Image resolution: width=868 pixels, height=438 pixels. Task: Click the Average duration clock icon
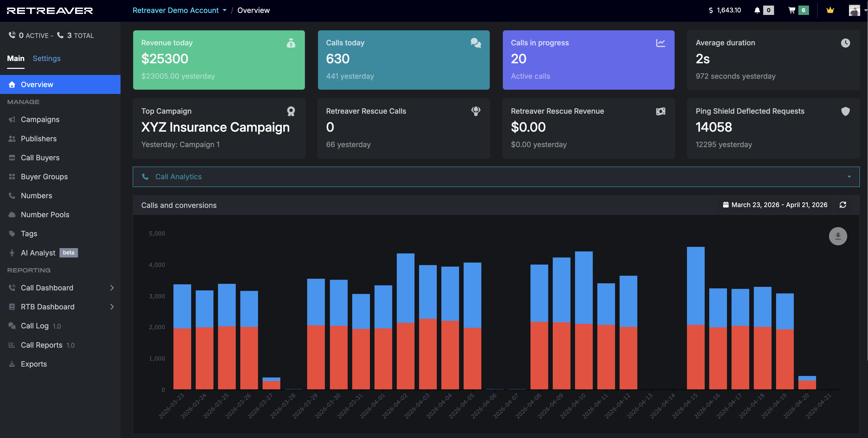tap(845, 43)
